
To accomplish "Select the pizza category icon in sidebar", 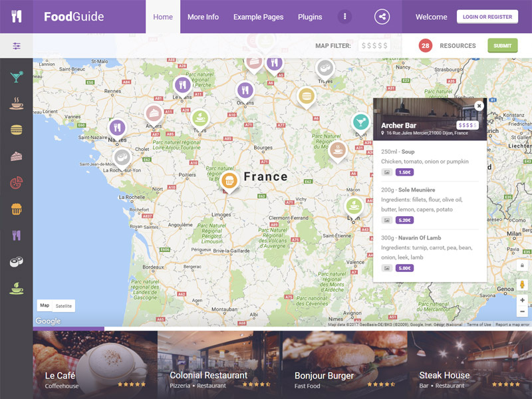I will tap(16, 182).
